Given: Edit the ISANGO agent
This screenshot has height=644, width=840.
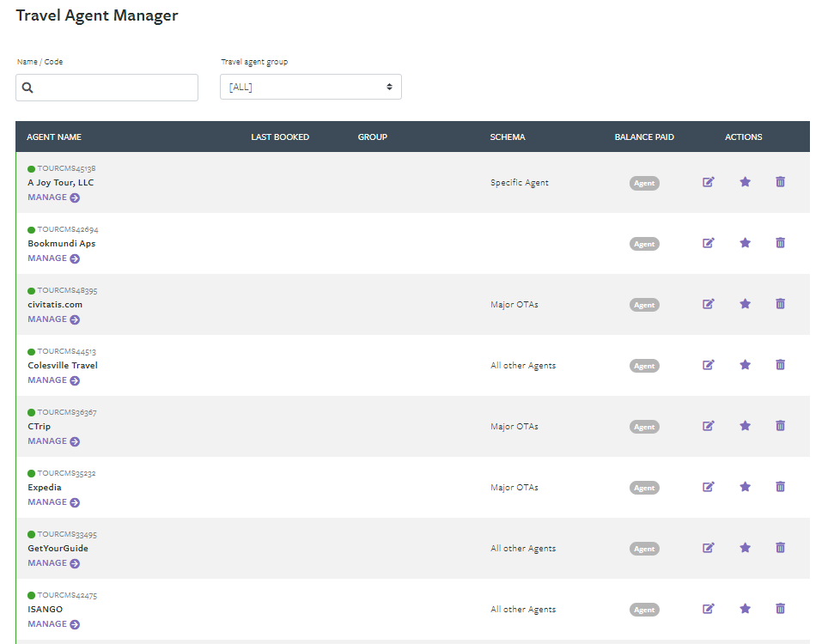Looking at the screenshot, I should pos(709,609).
